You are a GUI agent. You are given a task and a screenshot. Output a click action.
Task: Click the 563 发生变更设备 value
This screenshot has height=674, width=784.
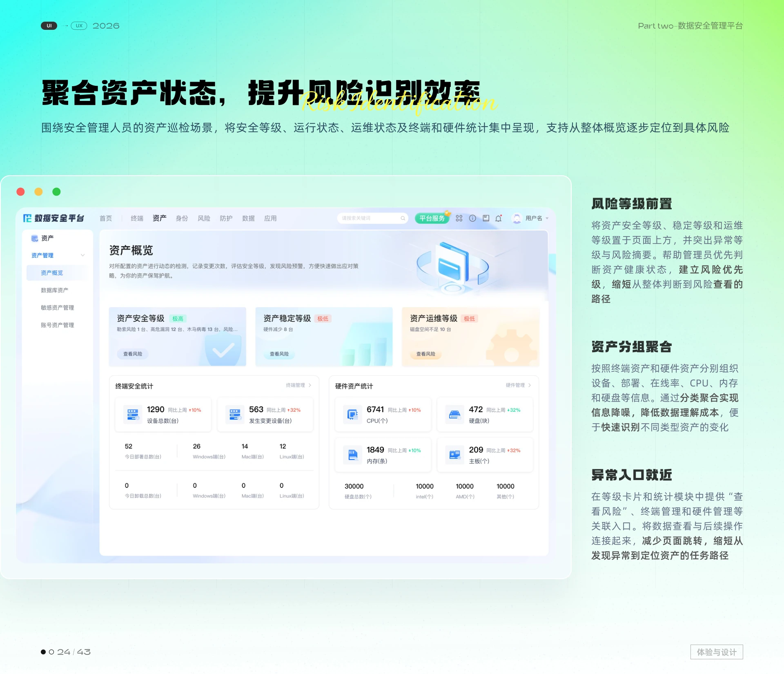pyautogui.click(x=256, y=409)
